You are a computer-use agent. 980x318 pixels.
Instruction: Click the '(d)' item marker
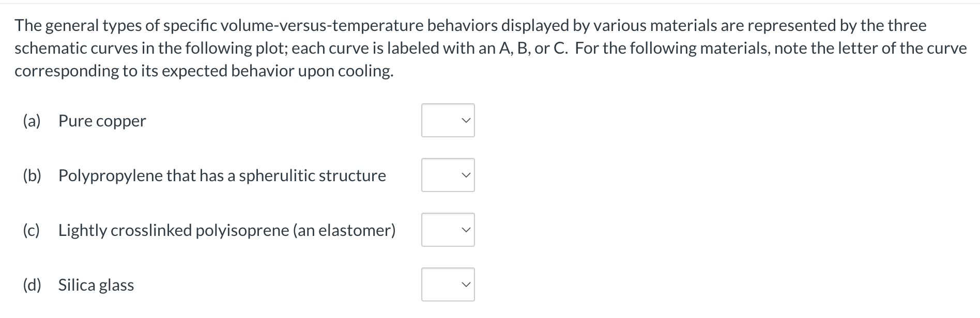click(x=32, y=284)
